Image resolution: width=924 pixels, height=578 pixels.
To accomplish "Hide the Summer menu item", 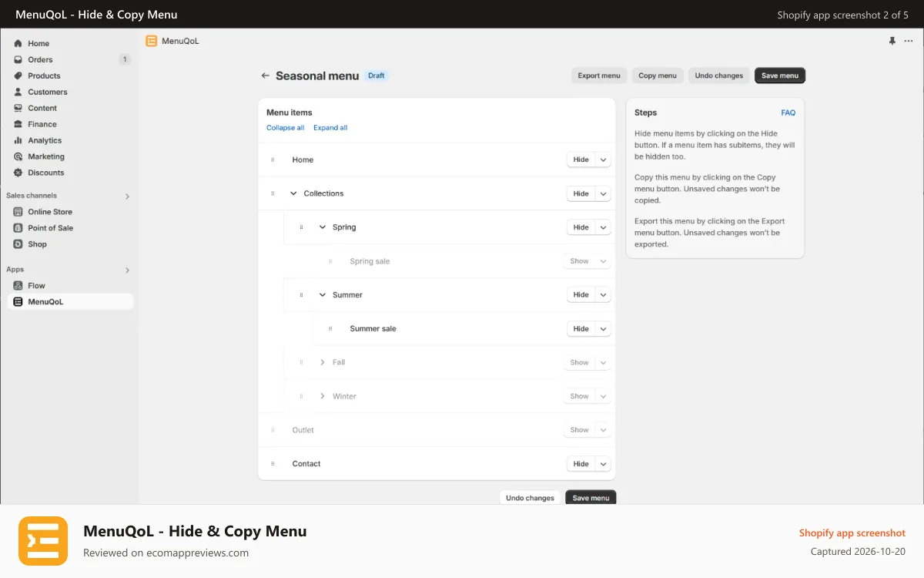I will tap(581, 294).
